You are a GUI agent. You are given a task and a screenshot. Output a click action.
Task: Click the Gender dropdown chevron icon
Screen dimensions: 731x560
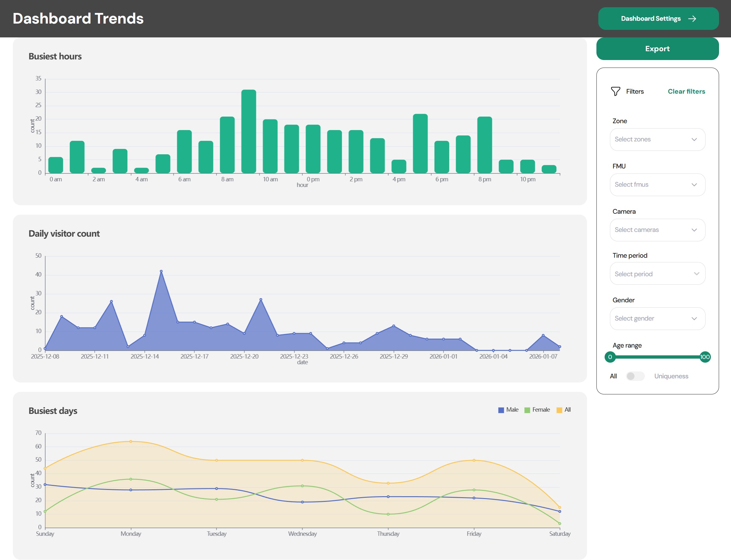(694, 319)
